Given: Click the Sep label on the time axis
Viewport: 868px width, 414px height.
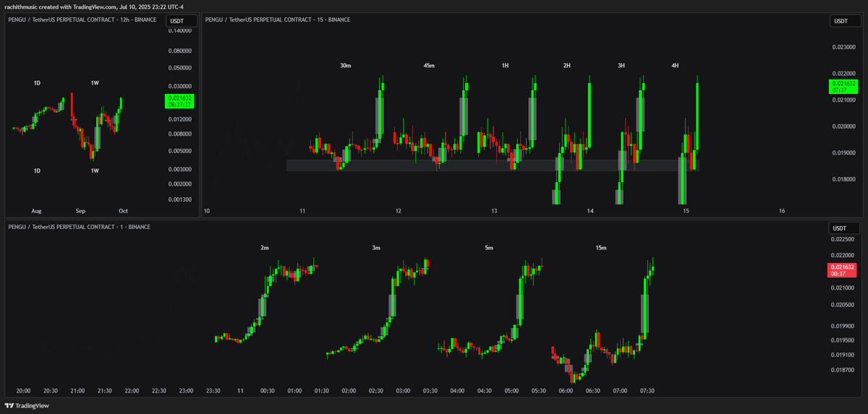Looking at the screenshot, I should (80, 211).
